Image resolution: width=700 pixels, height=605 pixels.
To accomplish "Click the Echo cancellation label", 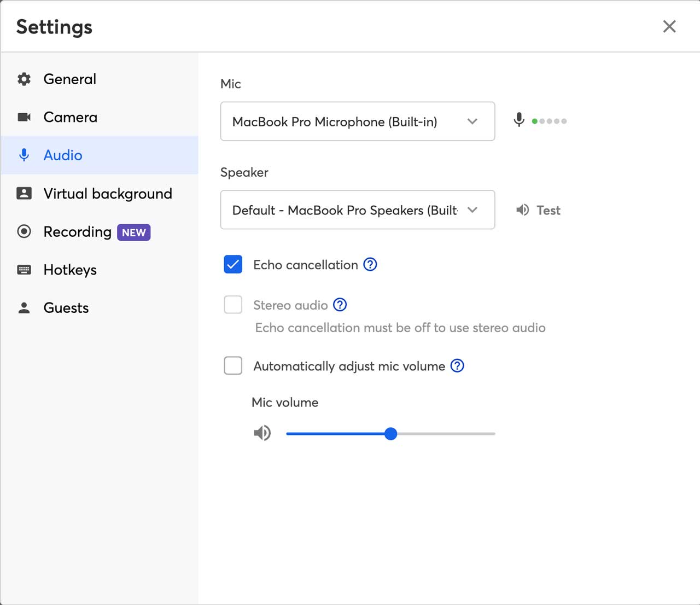I will coord(306,265).
